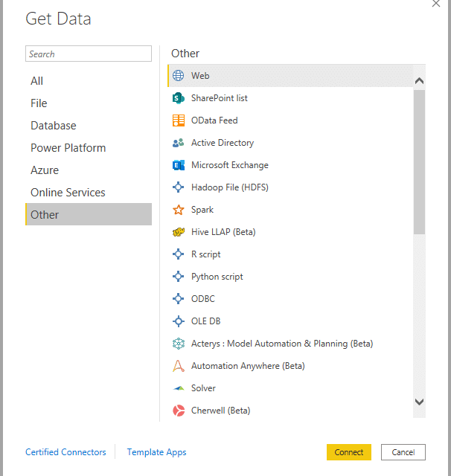
Task: Click the Cherwell connector icon
Action: [x=179, y=411]
